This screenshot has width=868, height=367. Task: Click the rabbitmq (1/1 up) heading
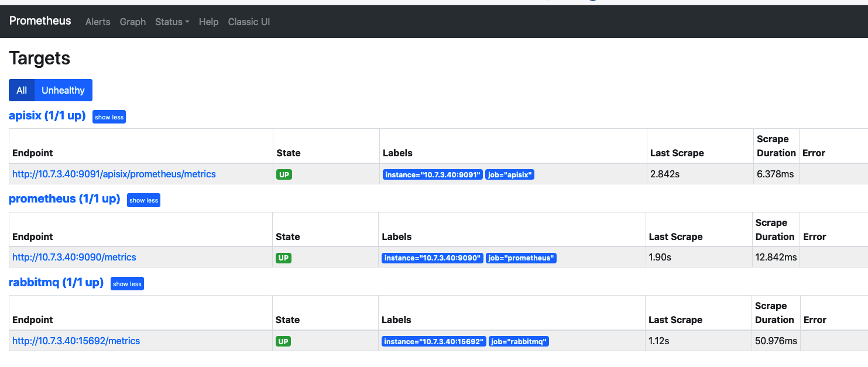coord(56,283)
